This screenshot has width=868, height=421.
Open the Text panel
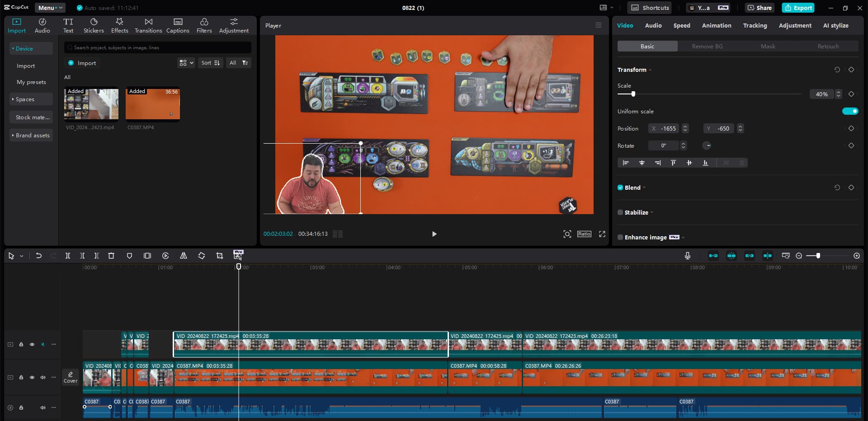pos(68,26)
